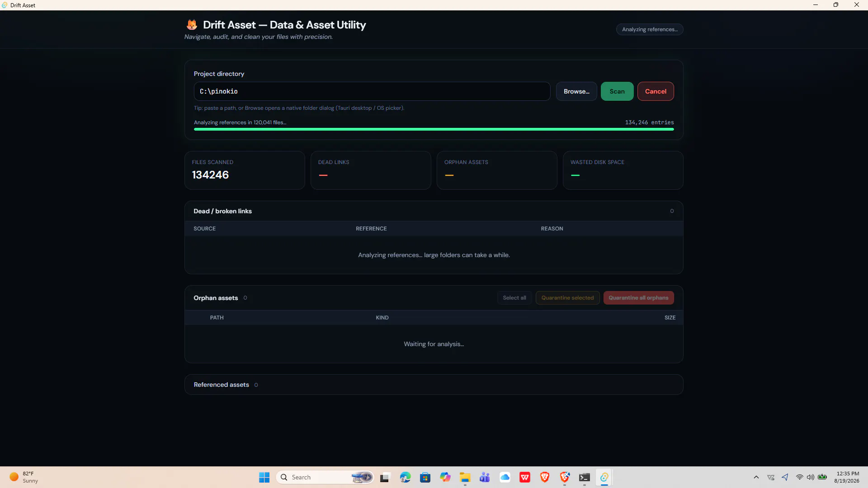Click the grey tray icon beside the hidden icons chevron

[771, 477]
